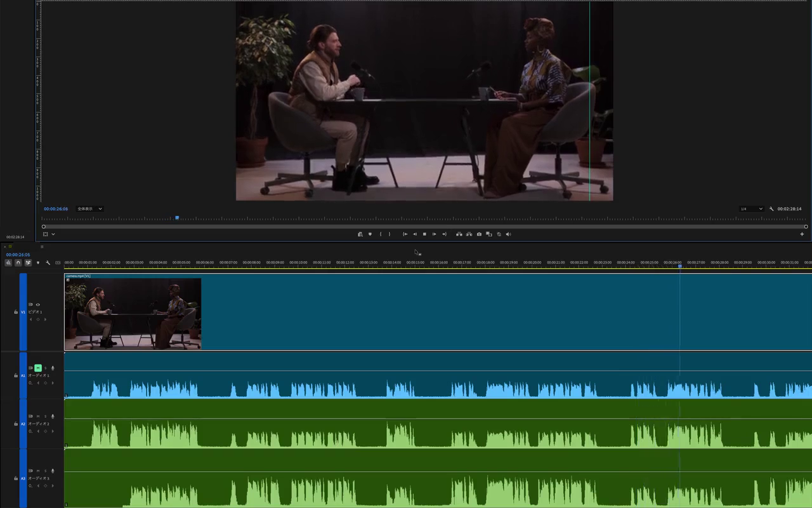The image size is (812, 508).
Task: Solo audio track A3
Action: click(x=45, y=471)
